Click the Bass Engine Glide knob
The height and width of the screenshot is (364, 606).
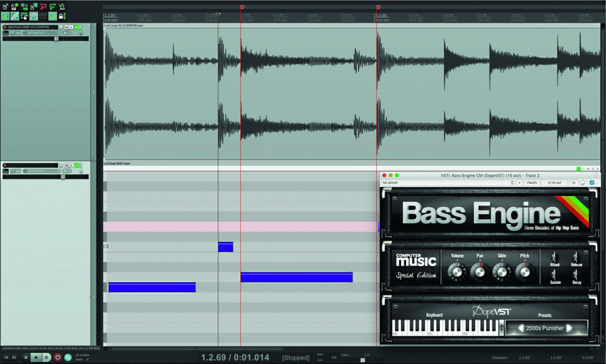pos(502,272)
